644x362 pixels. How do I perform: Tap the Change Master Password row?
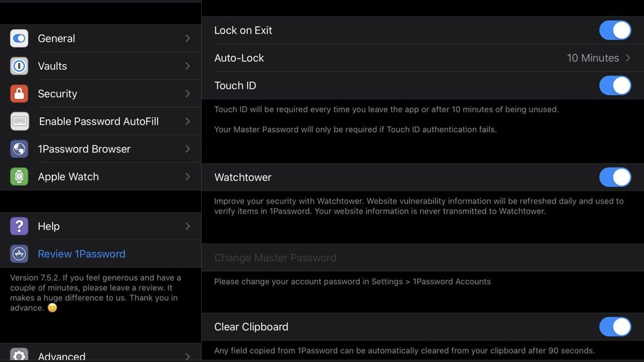[276, 258]
